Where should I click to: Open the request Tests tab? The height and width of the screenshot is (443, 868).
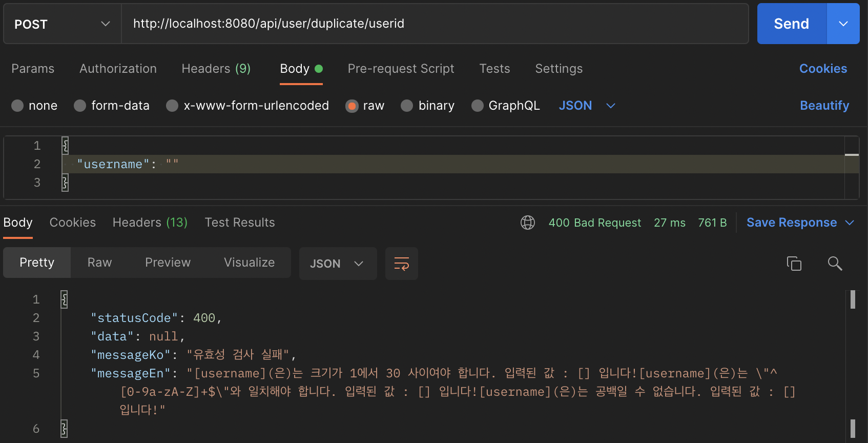tap(494, 69)
